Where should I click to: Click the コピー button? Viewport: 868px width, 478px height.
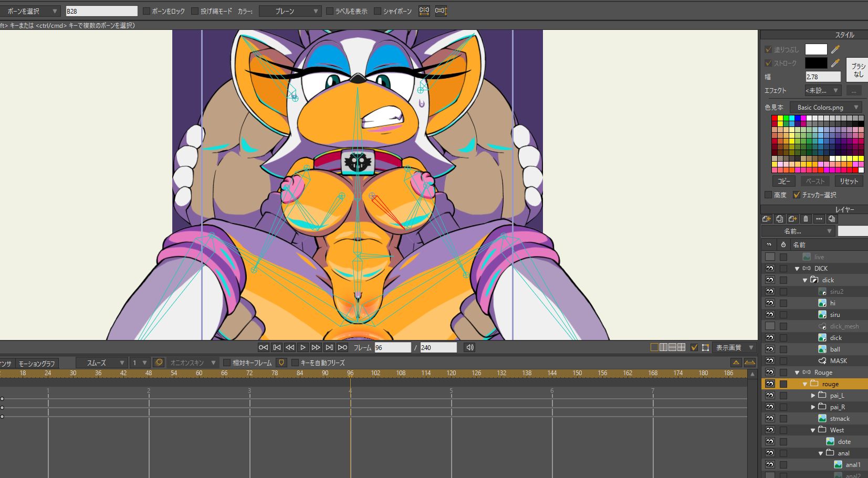783,181
